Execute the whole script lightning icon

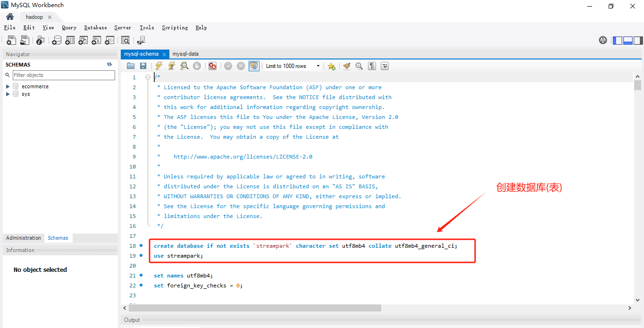coord(159,66)
